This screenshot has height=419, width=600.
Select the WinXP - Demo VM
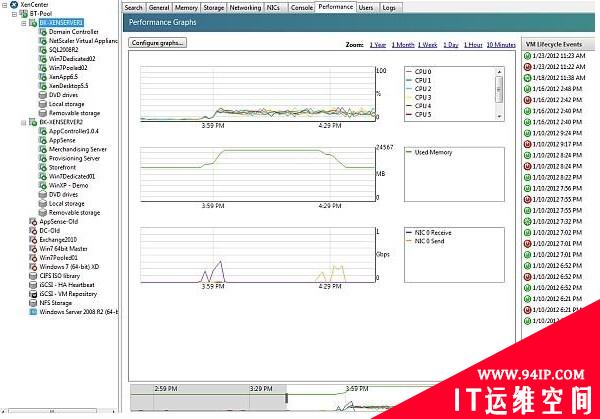point(68,186)
